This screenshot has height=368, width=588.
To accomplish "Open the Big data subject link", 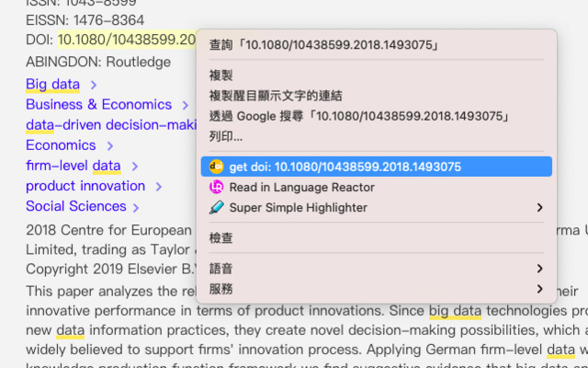I will 52,85.
